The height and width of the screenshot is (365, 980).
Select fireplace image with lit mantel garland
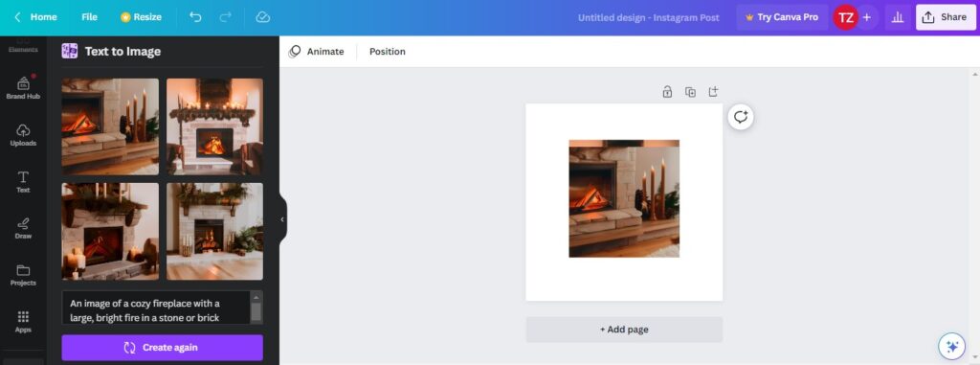pyautogui.click(x=214, y=126)
